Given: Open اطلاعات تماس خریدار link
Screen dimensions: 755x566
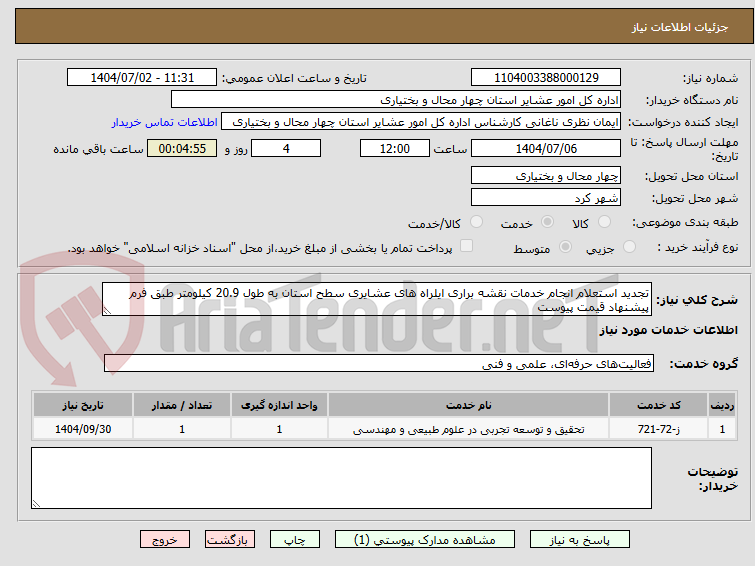Looking at the screenshot, I should [165, 122].
